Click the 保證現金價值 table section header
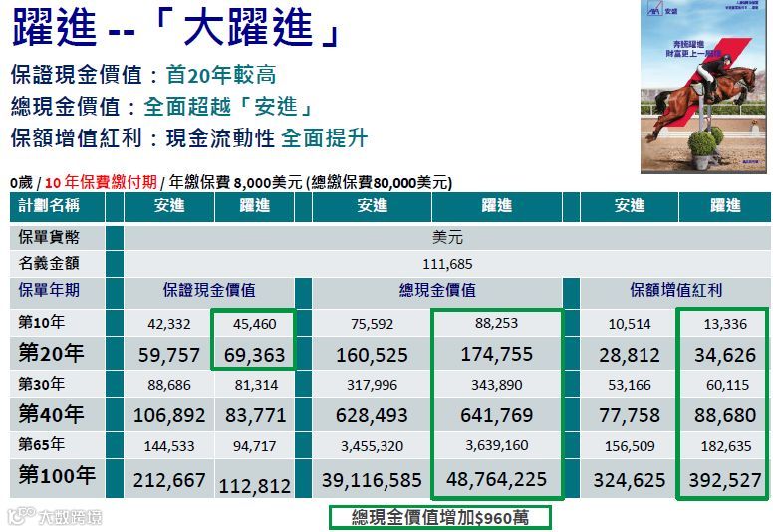This screenshot has width=773, height=532. [209, 290]
